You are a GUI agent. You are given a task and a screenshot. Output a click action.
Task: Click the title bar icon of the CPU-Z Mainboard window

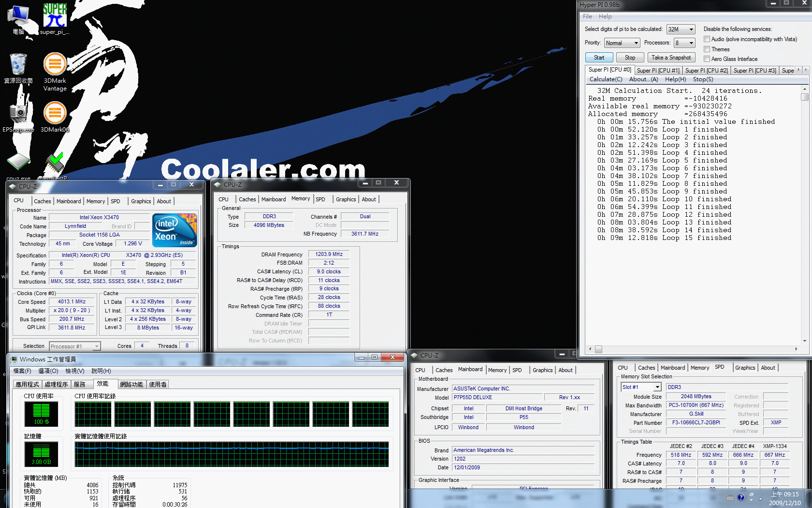pos(414,355)
